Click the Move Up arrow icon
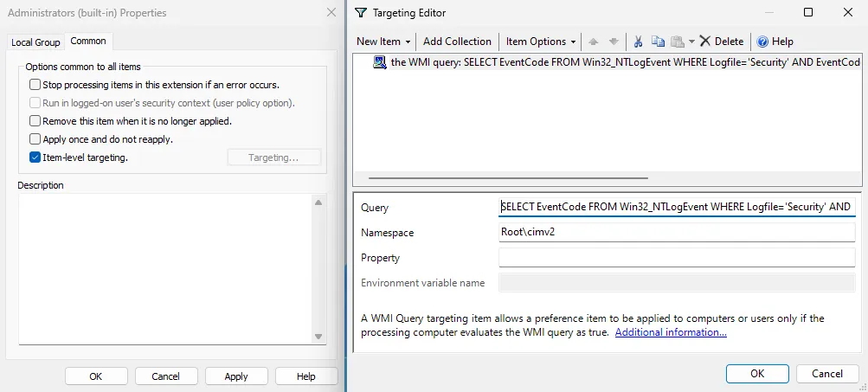The width and height of the screenshot is (868, 392). [593, 42]
